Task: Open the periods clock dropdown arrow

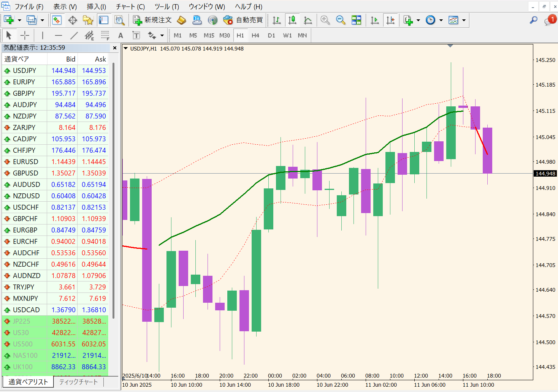Action: coord(441,20)
